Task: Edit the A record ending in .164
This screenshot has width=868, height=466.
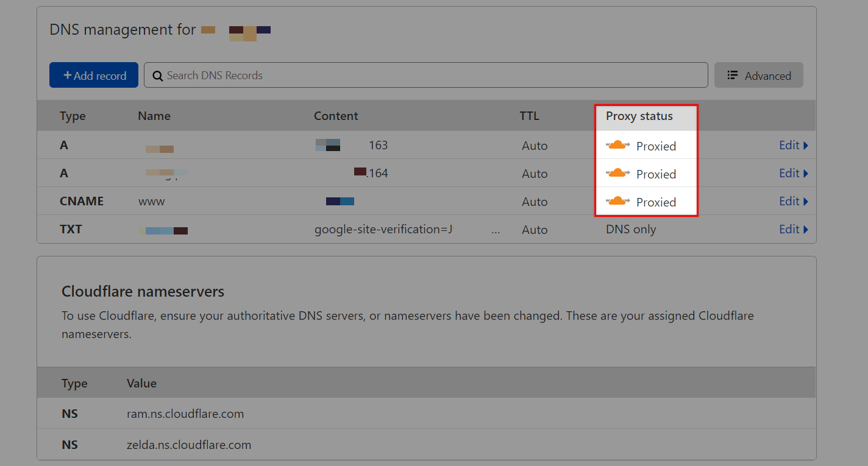Action: [794, 173]
